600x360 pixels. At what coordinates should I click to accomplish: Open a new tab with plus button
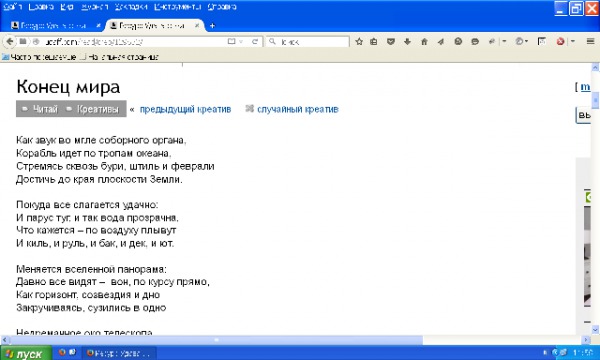(212, 26)
